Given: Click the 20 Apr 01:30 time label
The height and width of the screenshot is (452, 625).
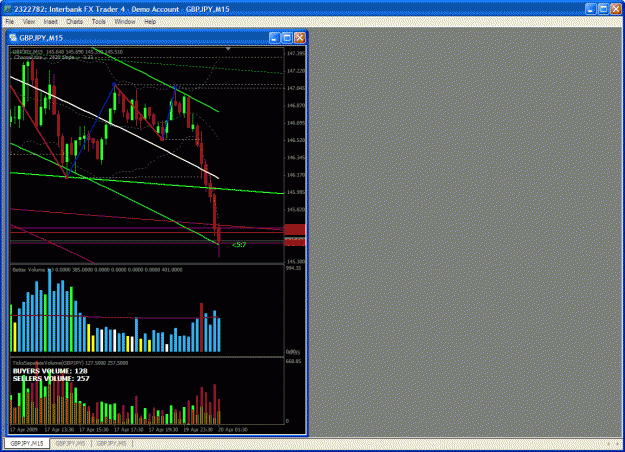Looking at the screenshot, I should click(233, 430).
